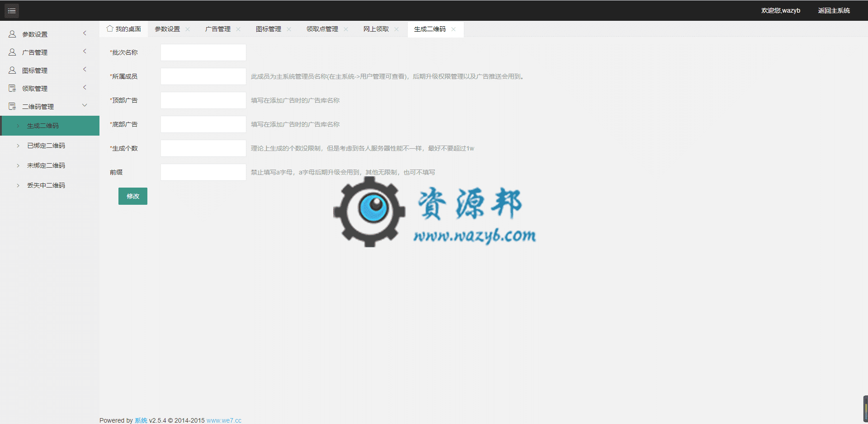This screenshot has height=424, width=868.
Task: Click the user icon beside 参数设置
Action: coord(12,34)
